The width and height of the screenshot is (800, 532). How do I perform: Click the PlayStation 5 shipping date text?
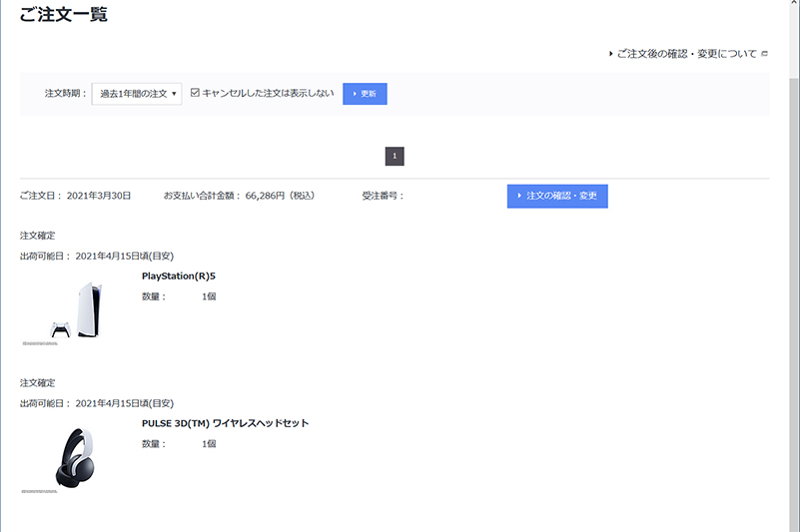coord(97,257)
